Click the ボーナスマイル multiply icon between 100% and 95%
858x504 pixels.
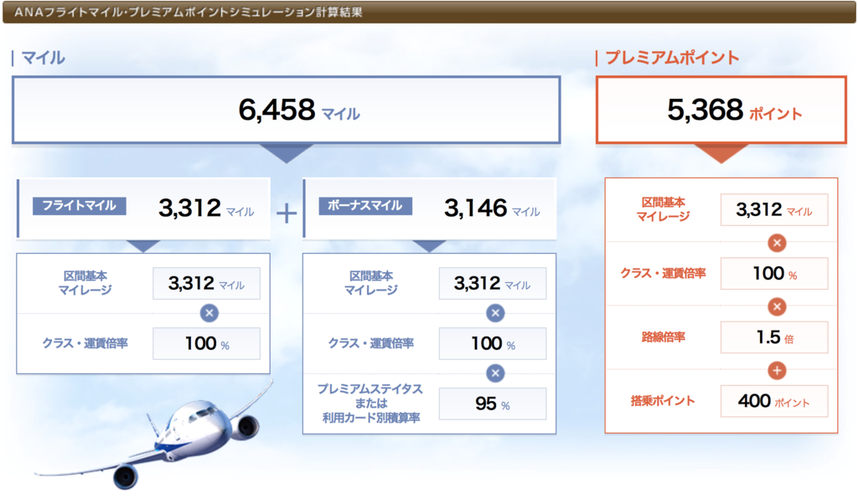tap(495, 373)
